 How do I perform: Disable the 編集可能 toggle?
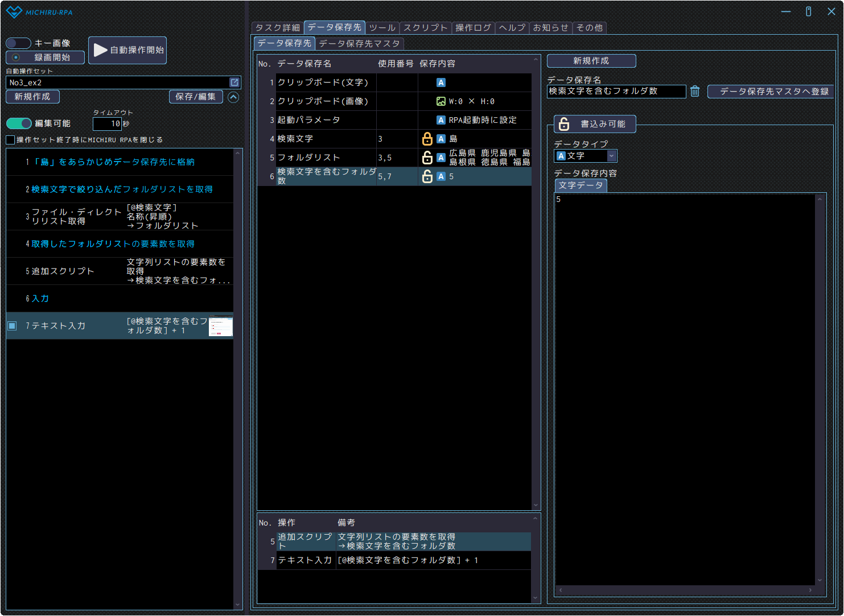coord(19,123)
